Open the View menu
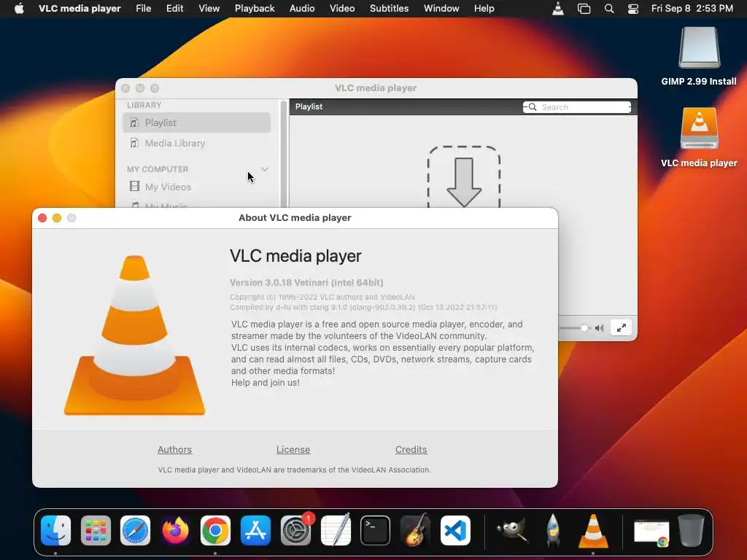This screenshot has height=560, width=747. click(x=209, y=9)
